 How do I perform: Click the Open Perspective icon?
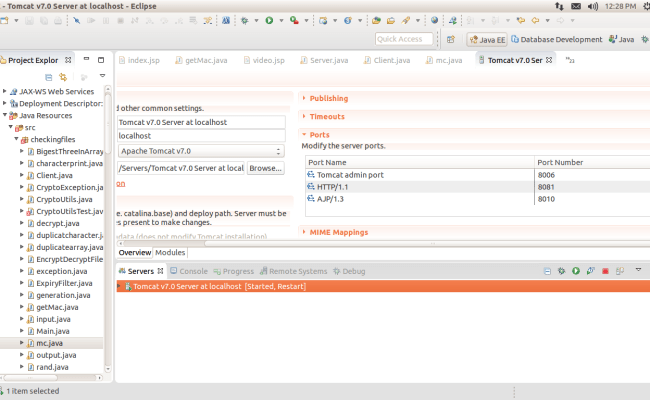point(451,39)
